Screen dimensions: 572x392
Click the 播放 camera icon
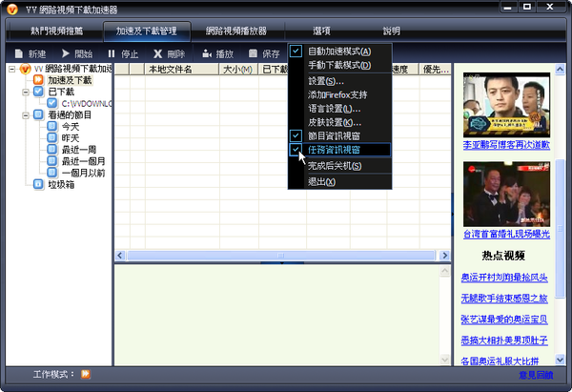pyautogui.click(x=207, y=53)
